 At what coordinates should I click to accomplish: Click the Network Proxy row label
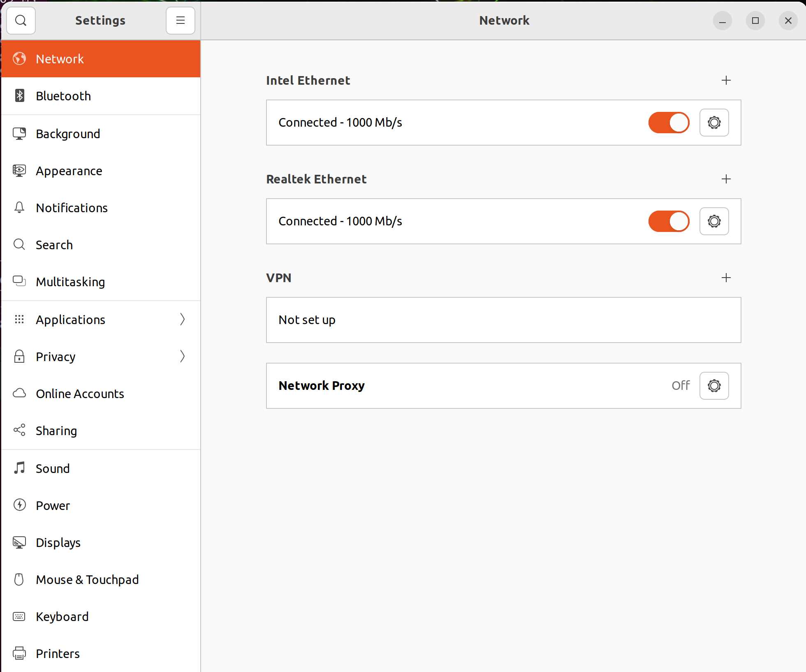322,386
